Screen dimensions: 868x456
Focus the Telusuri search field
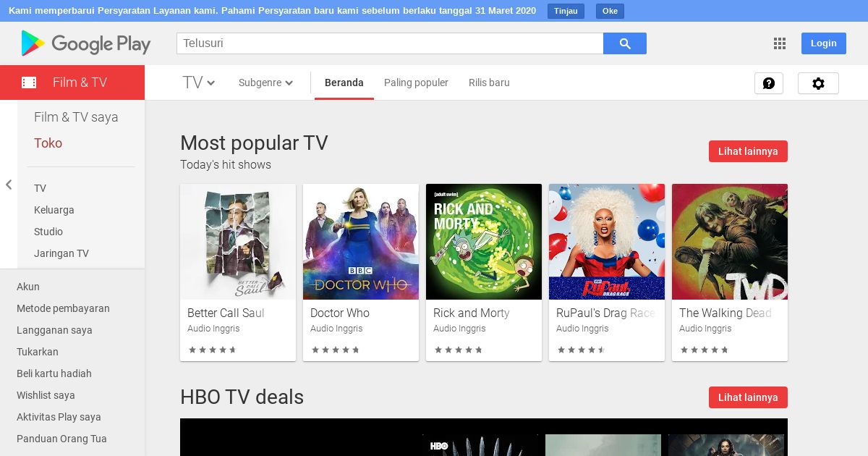[x=390, y=43]
